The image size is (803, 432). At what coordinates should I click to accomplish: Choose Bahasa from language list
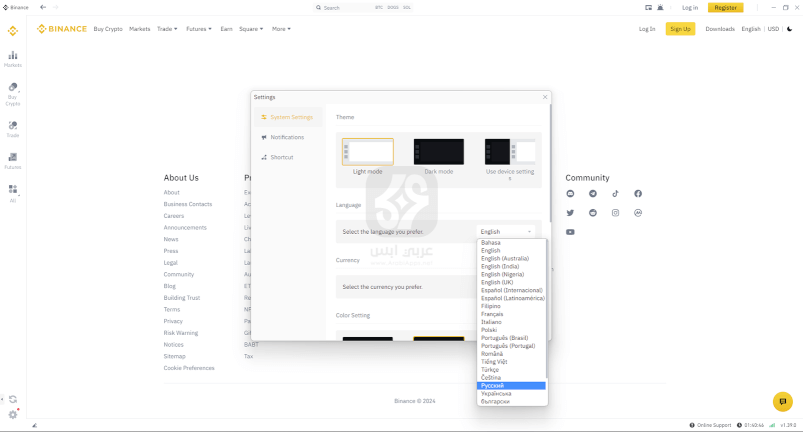click(x=511, y=243)
